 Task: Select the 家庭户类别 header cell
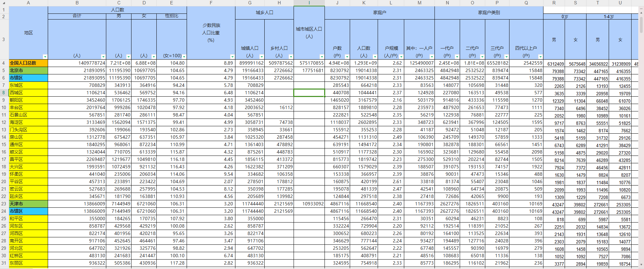489,13
